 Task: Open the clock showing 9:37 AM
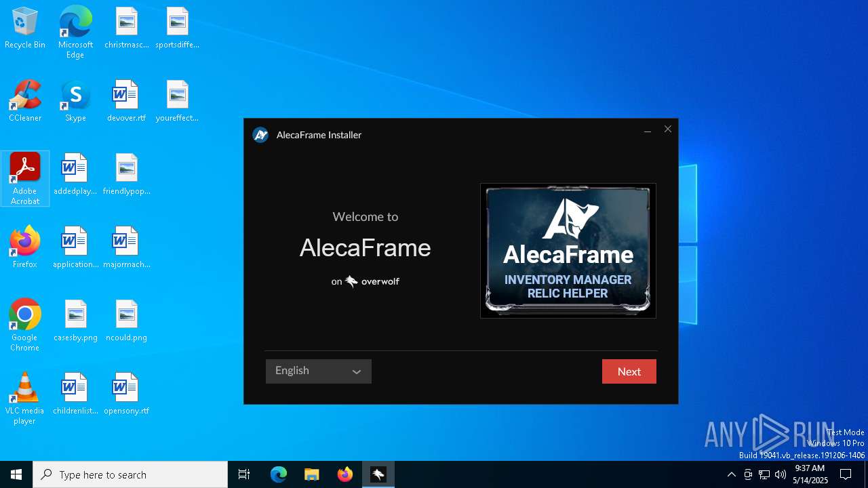810,474
